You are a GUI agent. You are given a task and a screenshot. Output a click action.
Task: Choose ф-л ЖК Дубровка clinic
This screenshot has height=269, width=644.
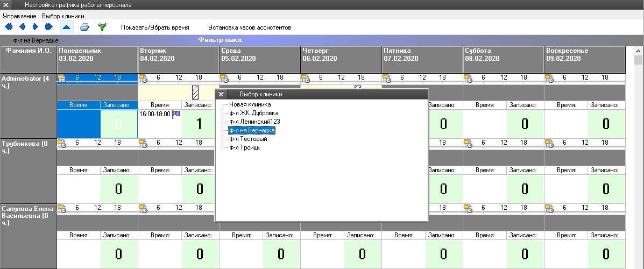(253, 113)
